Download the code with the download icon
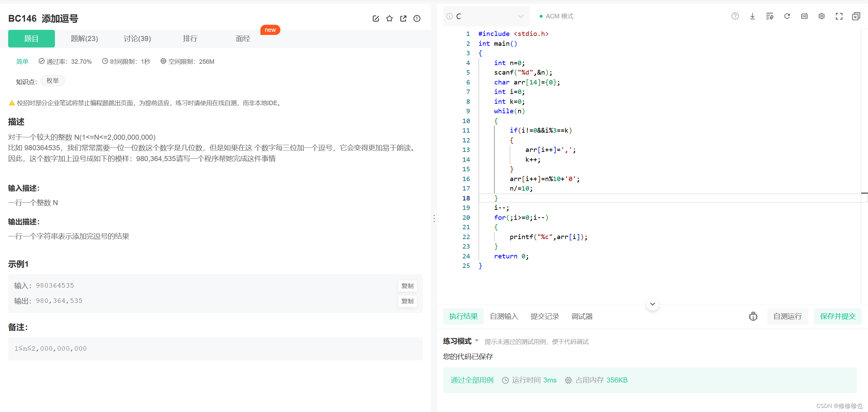Viewport: 868px width, 412px height. [x=752, y=16]
